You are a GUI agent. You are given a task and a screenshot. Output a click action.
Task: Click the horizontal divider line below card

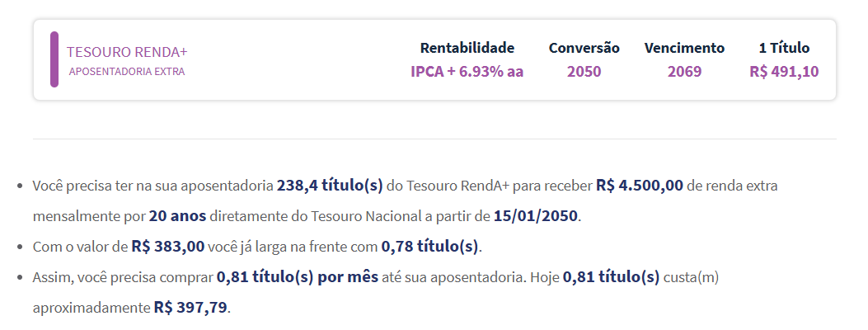[x=434, y=139]
